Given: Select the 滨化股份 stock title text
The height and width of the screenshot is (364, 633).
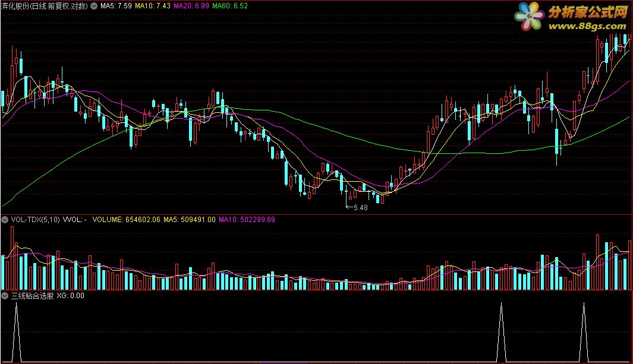Looking at the screenshot, I should [x=45, y=6].
